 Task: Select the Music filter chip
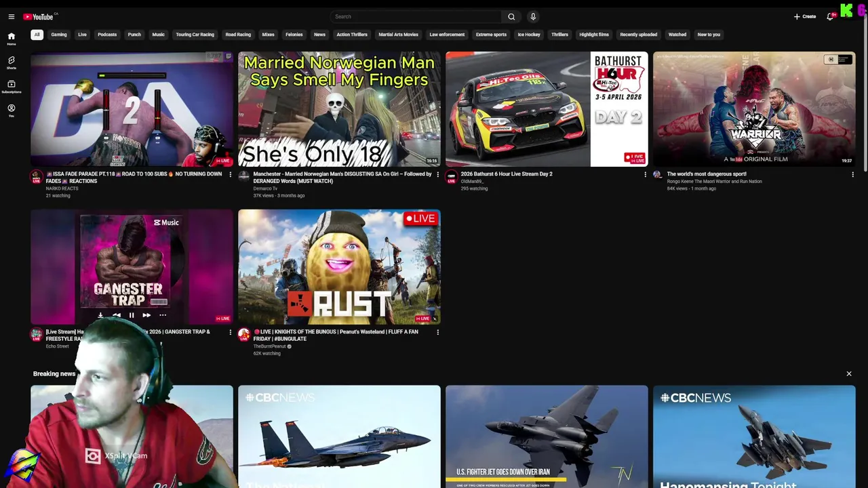(158, 35)
